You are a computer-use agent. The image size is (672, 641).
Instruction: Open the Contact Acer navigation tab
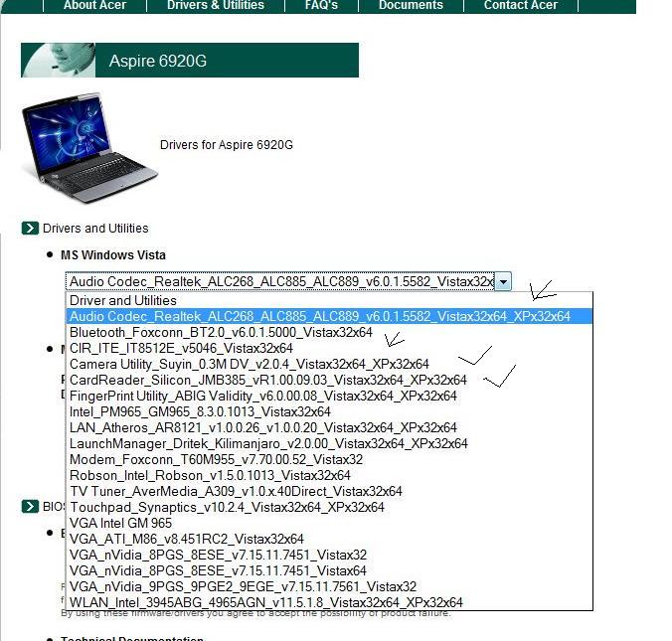tap(521, 5)
